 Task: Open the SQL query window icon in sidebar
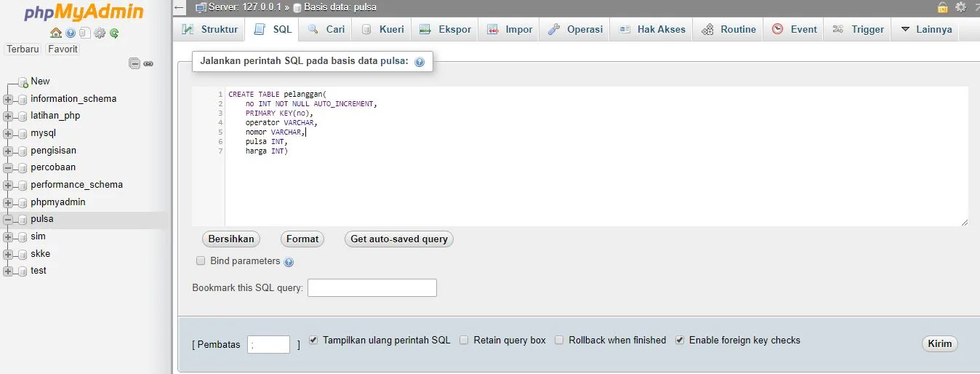click(x=85, y=33)
